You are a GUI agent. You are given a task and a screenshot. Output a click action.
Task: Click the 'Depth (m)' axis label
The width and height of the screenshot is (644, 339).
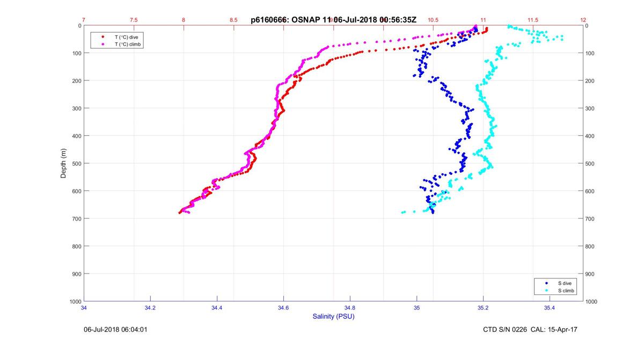(63, 164)
